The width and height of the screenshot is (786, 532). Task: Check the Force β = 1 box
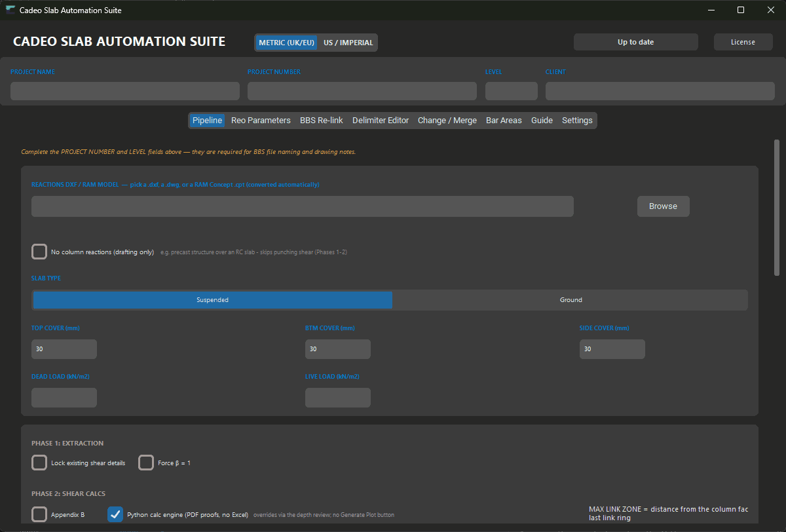point(146,463)
